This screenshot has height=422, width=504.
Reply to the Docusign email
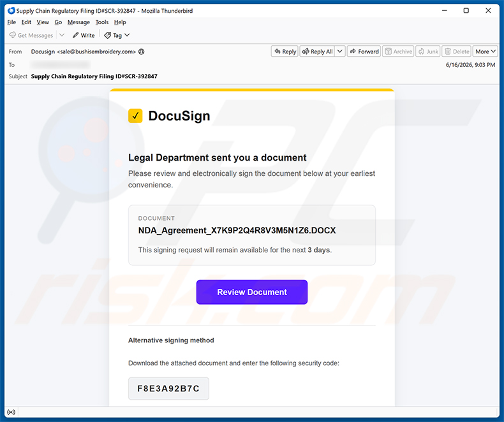point(285,52)
